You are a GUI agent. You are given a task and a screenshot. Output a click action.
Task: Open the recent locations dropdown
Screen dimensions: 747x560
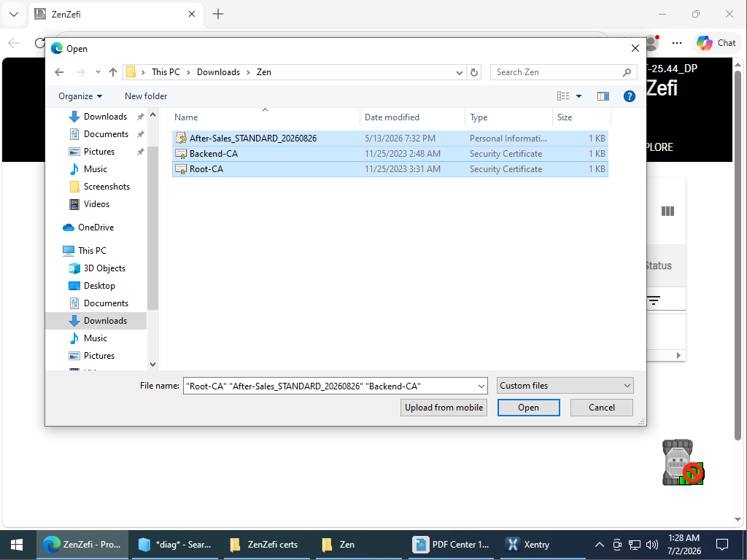pos(98,72)
